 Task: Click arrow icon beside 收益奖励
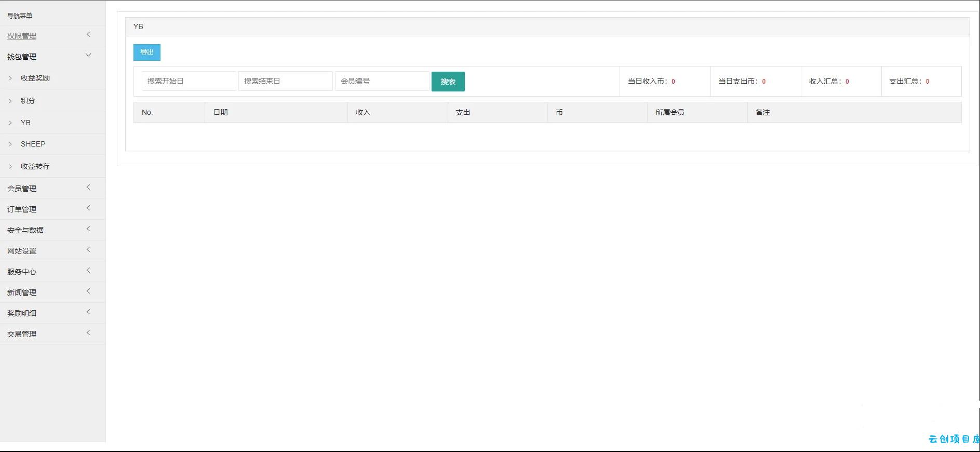point(10,78)
